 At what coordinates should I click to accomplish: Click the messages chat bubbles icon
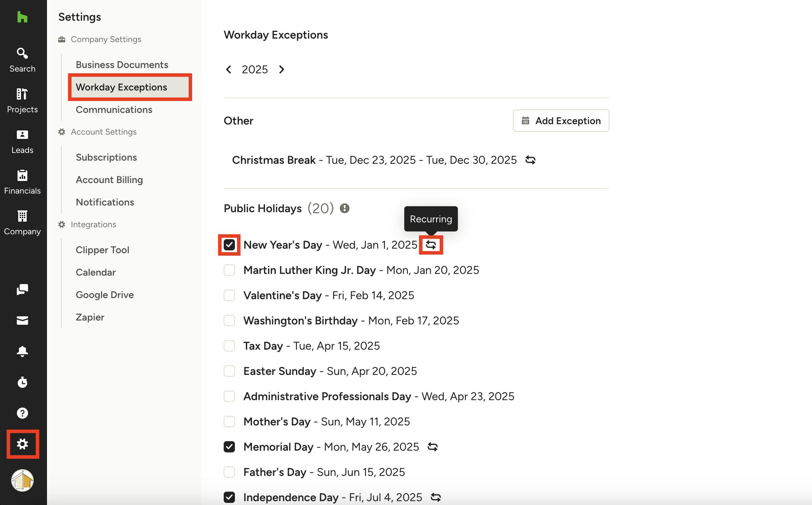pos(22,289)
